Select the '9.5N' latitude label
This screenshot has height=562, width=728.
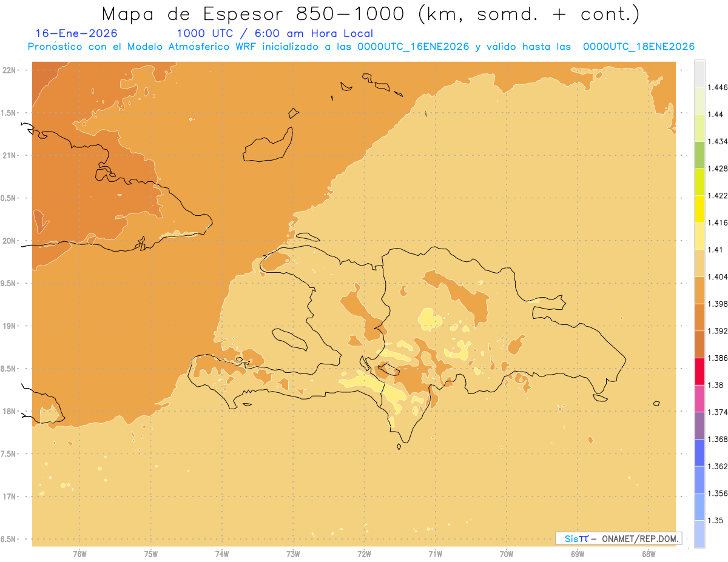(8, 284)
